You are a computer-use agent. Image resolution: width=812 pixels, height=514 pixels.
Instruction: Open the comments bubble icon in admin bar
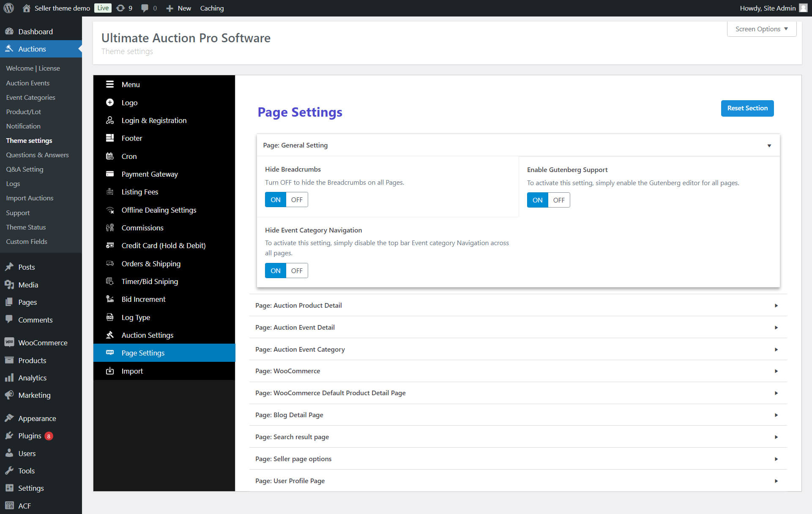145,8
